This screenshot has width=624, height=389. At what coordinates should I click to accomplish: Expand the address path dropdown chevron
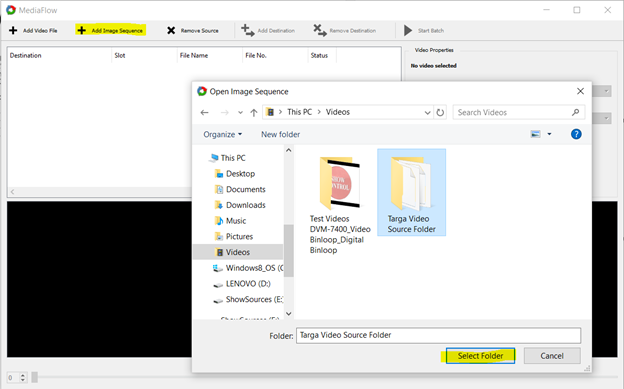[427, 113]
